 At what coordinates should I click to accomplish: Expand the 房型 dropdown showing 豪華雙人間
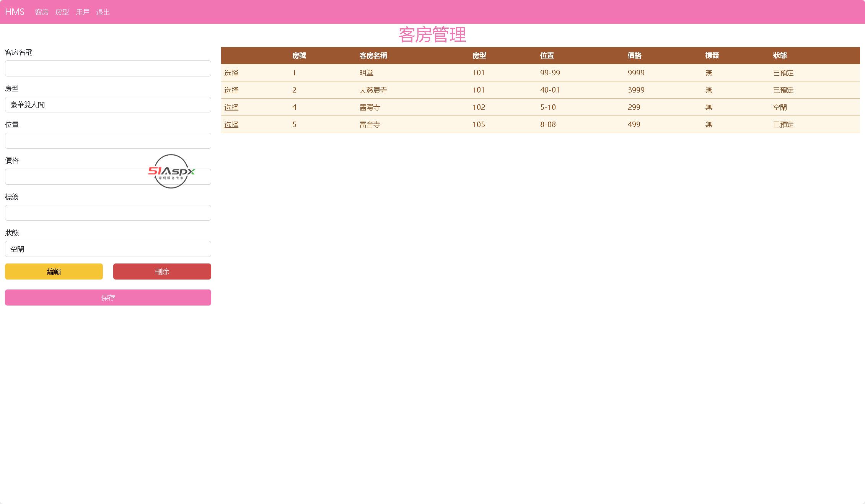click(108, 105)
